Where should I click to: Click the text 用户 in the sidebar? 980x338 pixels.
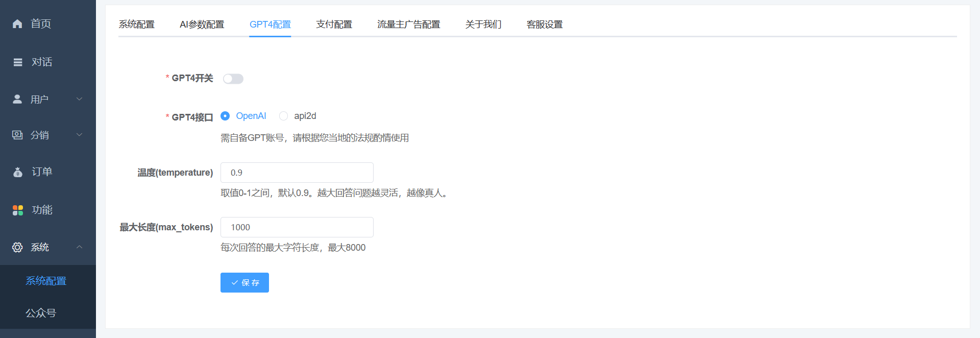pos(40,99)
